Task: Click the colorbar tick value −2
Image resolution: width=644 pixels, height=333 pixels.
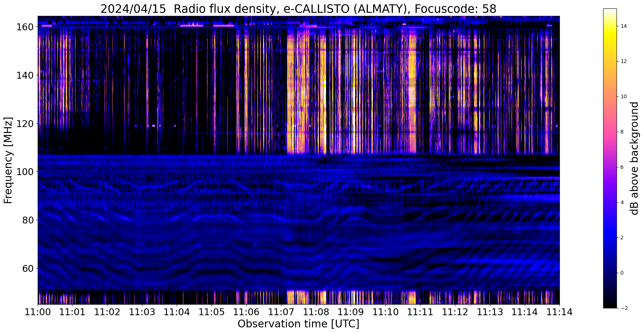Action: [x=624, y=308]
